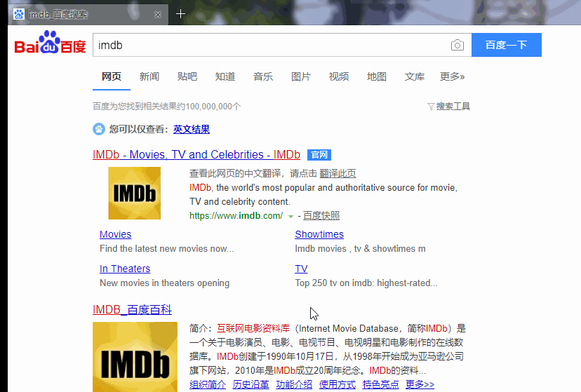This screenshot has width=581, height=392.
Task: Click the Baidu paw favicon in tab
Action: pyautogui.click(x=19, y=15)
